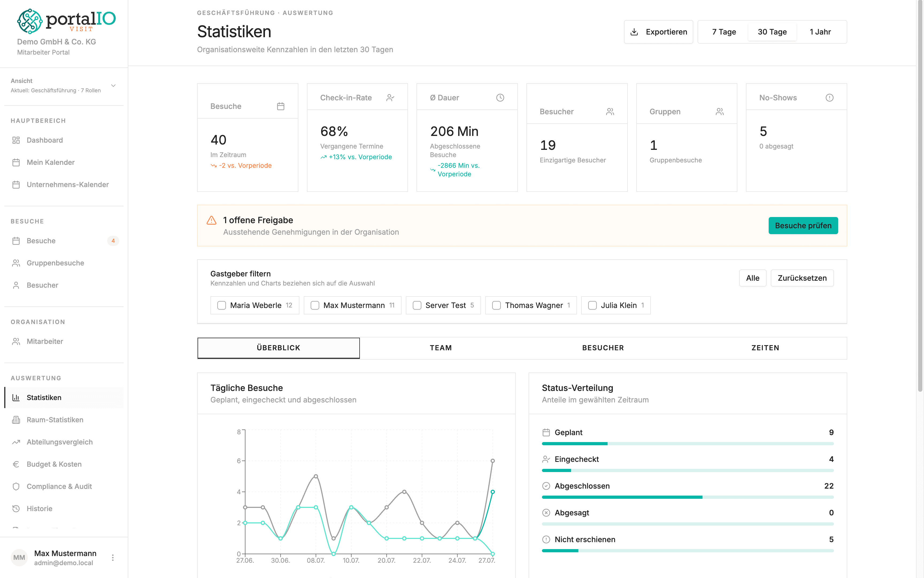Select the 1 Jahr time range
The width and height of the screenshot is (924, 578).
click(x=820, y=32)
